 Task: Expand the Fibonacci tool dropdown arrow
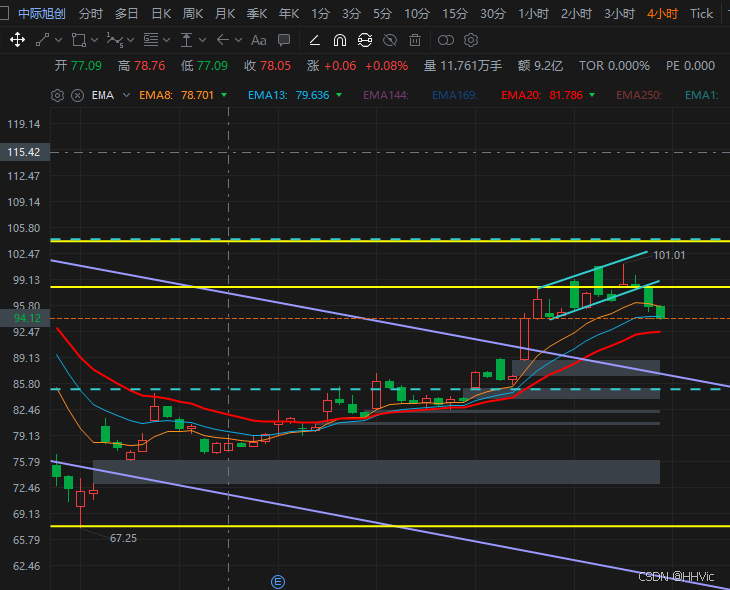coord(166,40)
